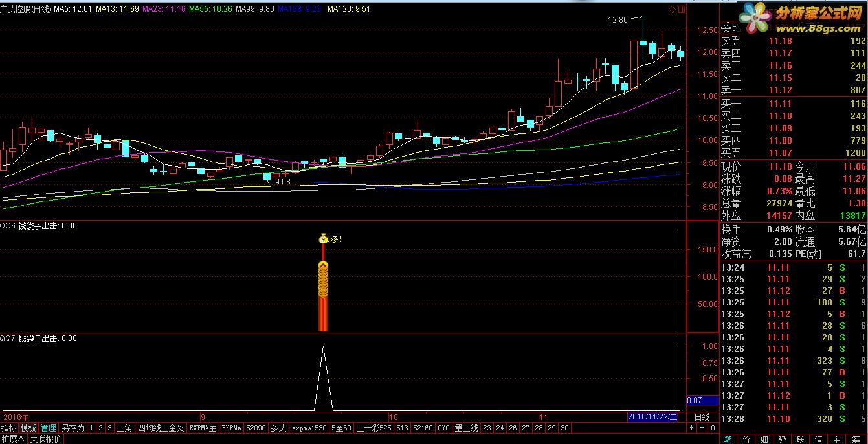Screen dimensions: 868x444
Task: Choose template tab 28
Action: (539, 428)
